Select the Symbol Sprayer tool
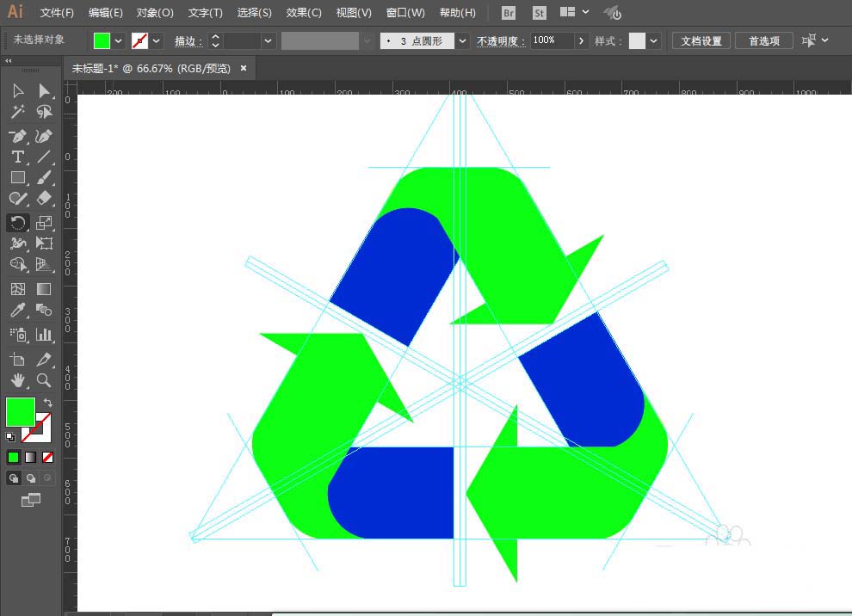The height and width of the screenshot is (616, 852). coord(18,335)
